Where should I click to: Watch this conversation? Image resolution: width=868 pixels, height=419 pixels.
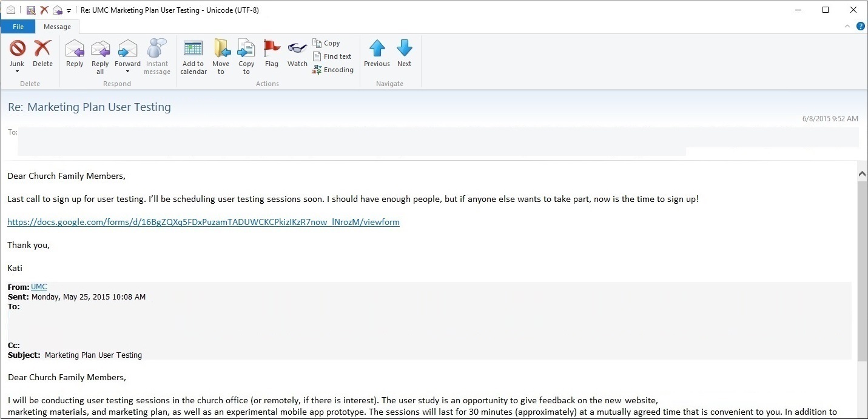[x=297, y=49]
